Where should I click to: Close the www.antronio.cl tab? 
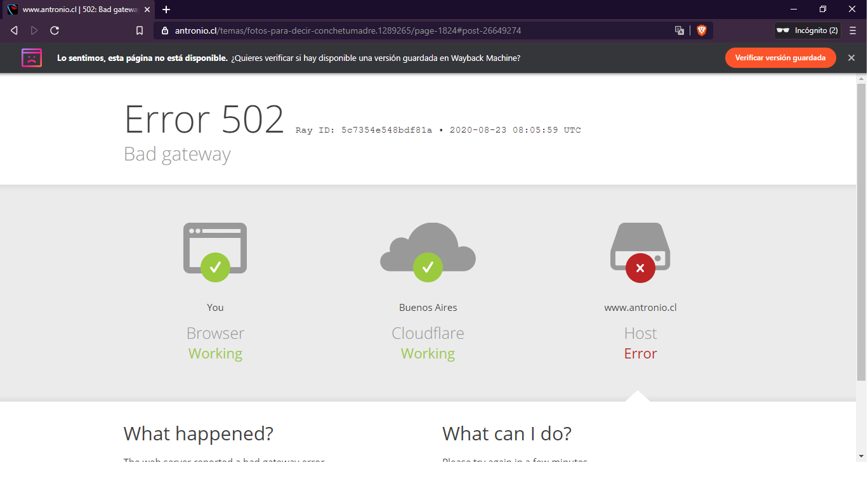click(147, 10)
